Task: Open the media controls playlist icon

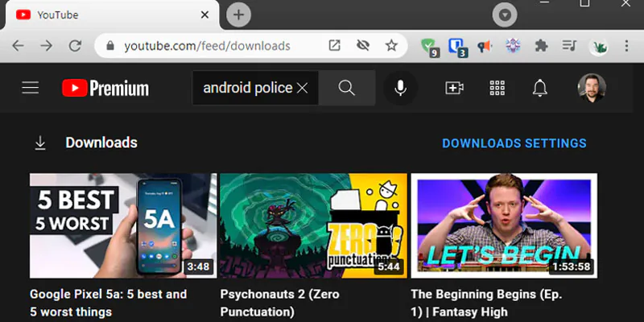Action: pos(569,45)
